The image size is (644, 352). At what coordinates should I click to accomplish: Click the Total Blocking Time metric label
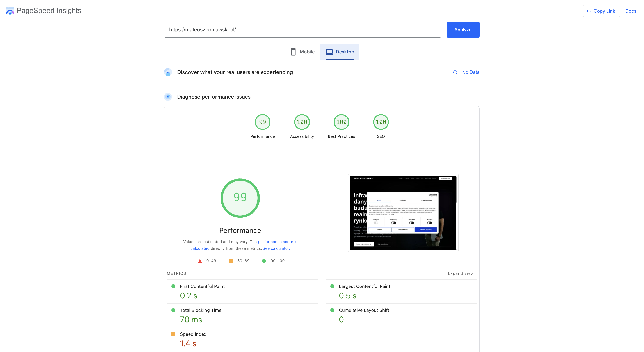(201, 310)
